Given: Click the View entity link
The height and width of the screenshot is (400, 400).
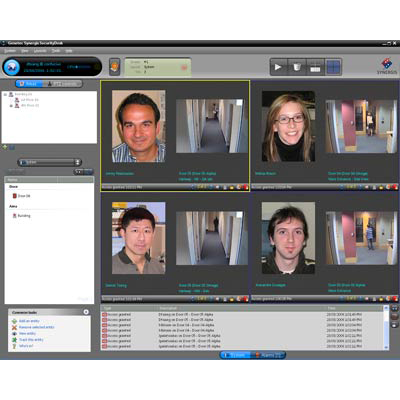Looking at the screenshot, I should point(27,334).
